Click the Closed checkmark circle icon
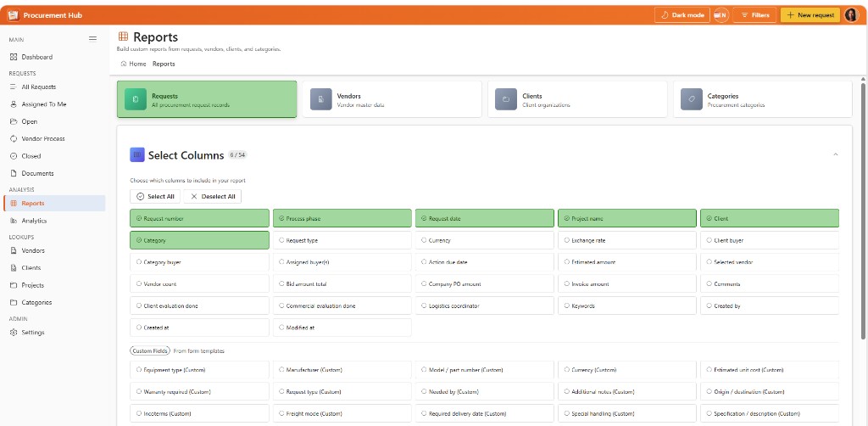Image resolution: width=868 pixels, height=426 pixels. click(14, 156)
